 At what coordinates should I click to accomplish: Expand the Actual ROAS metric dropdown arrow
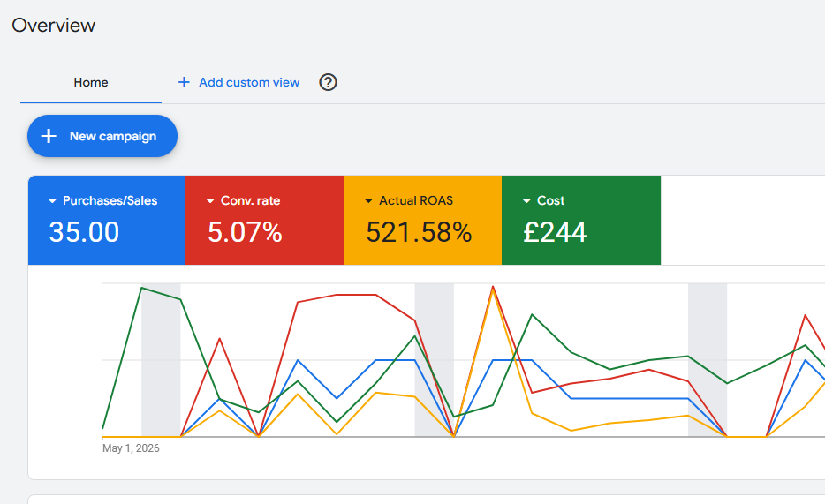369,200
